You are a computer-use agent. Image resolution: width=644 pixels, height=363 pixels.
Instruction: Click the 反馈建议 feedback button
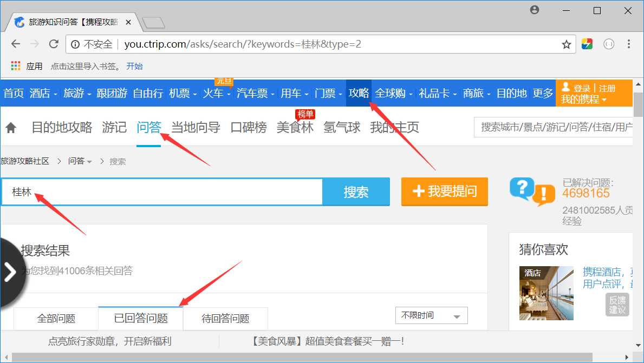[617, 305]
